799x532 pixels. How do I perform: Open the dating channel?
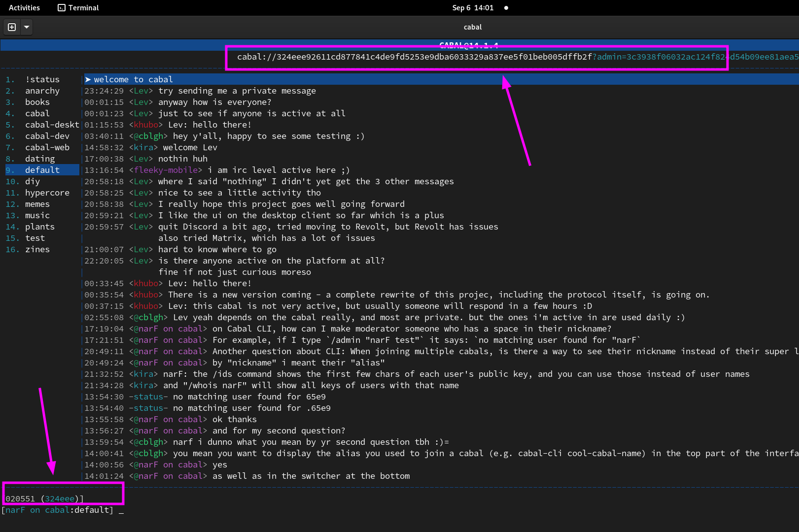coord(42,159)
